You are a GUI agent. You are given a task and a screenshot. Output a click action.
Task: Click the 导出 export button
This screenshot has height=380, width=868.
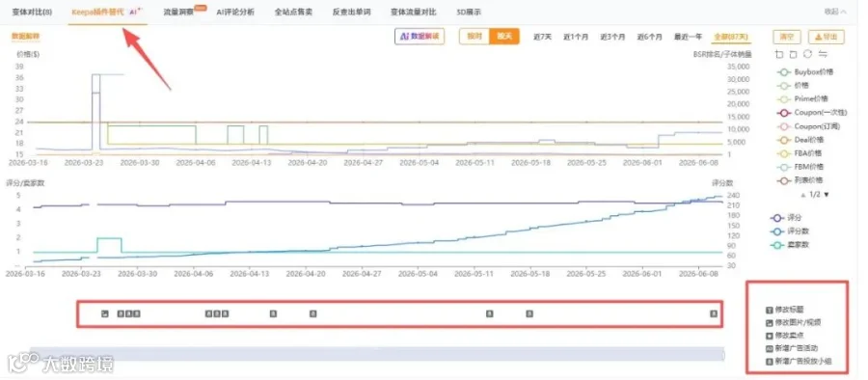(x=826, y=37)
